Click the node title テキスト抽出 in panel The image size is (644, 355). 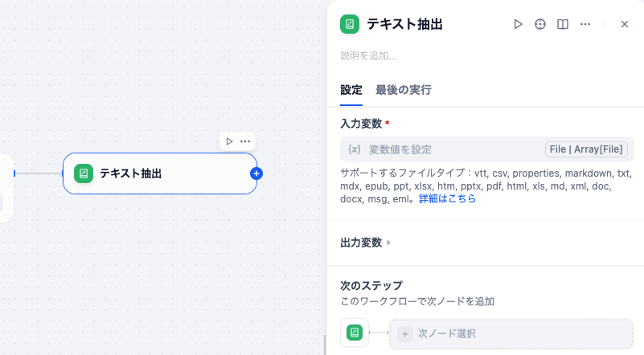click(405, 24)
